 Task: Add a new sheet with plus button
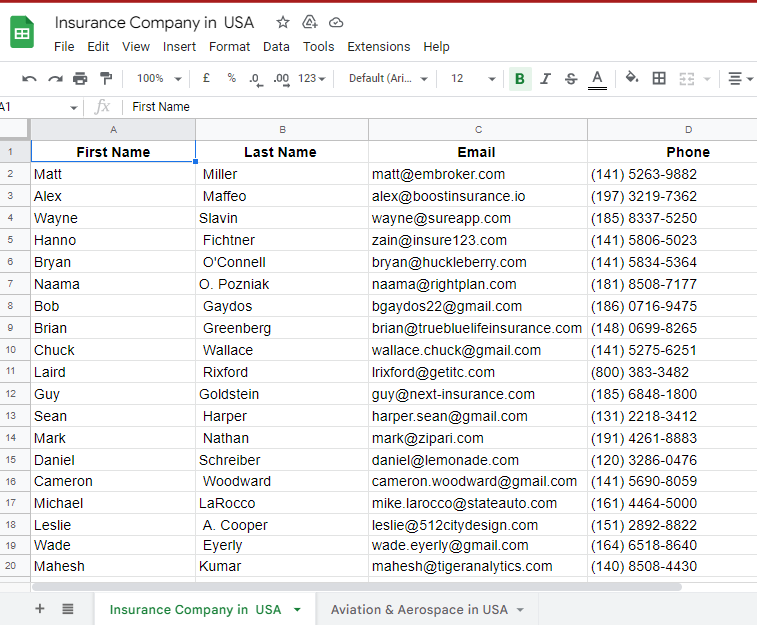pos(40,609)
